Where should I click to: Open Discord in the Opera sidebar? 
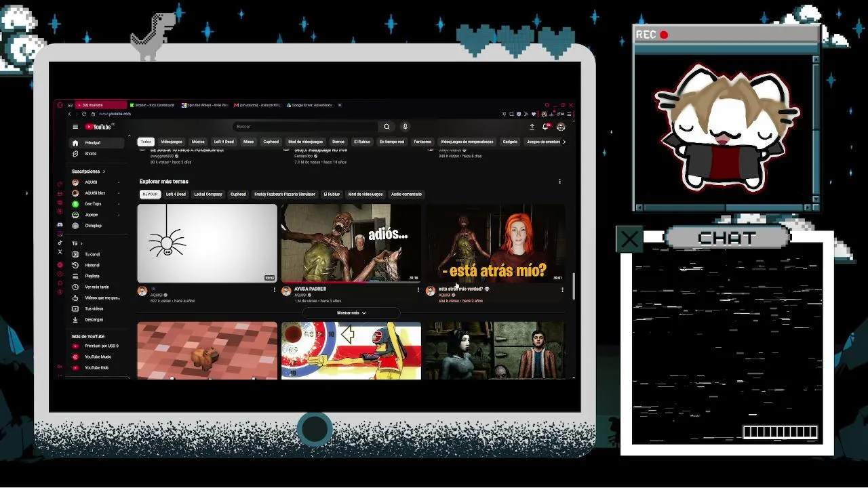click(x=60, y=224)
